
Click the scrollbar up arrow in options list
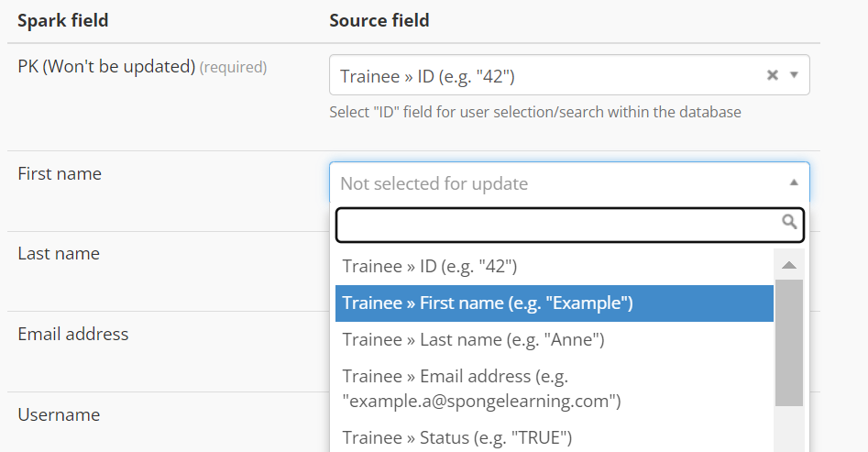[789, 265]
